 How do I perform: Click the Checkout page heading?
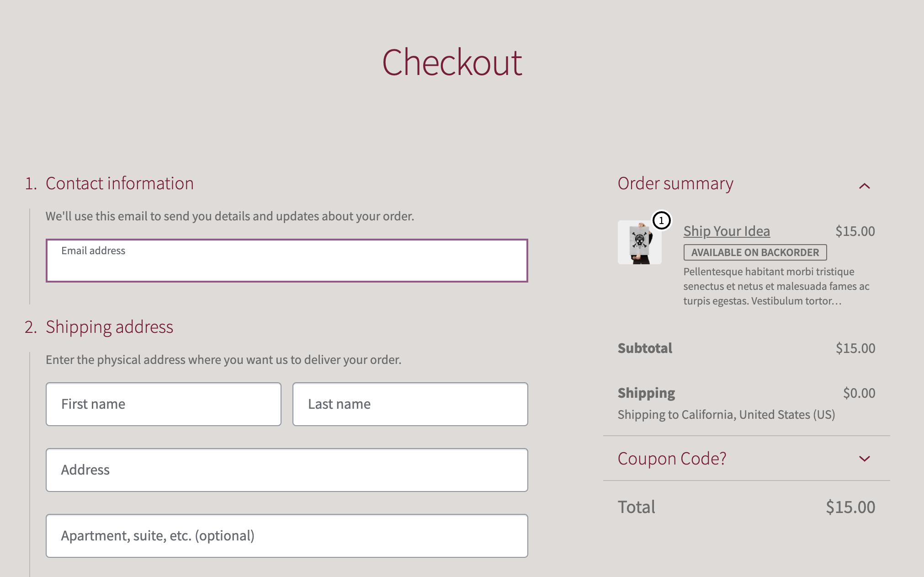click(x=453, y=63)
